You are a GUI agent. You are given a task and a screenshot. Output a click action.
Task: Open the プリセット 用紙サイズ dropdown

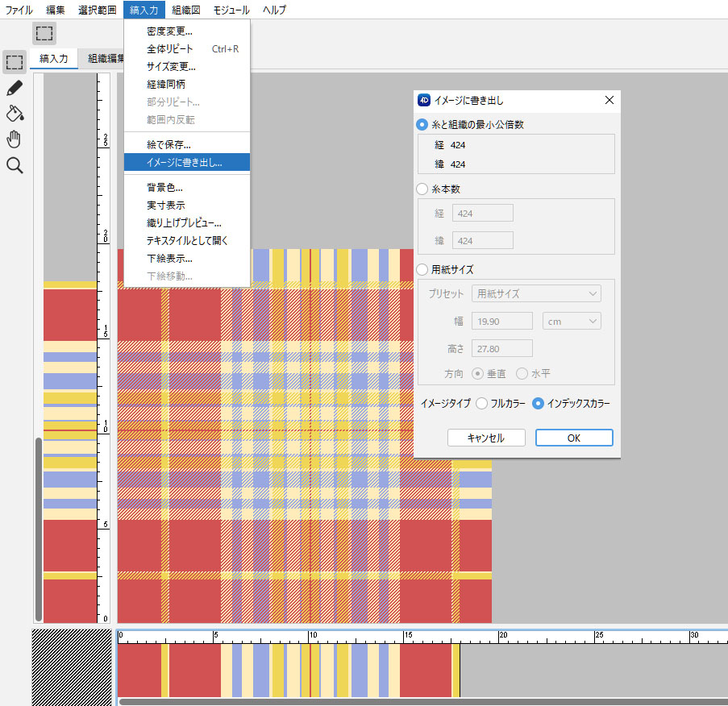[x=536, y=293]
